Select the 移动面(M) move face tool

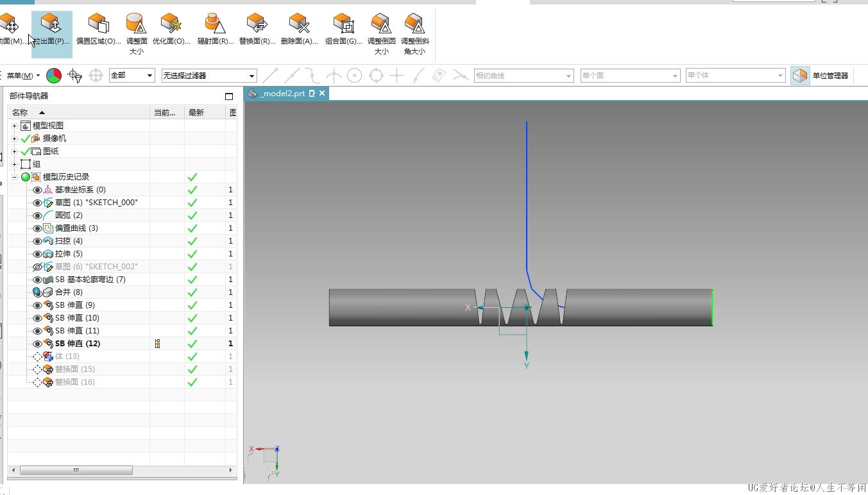pyautogui.click(x=13, y=31)
